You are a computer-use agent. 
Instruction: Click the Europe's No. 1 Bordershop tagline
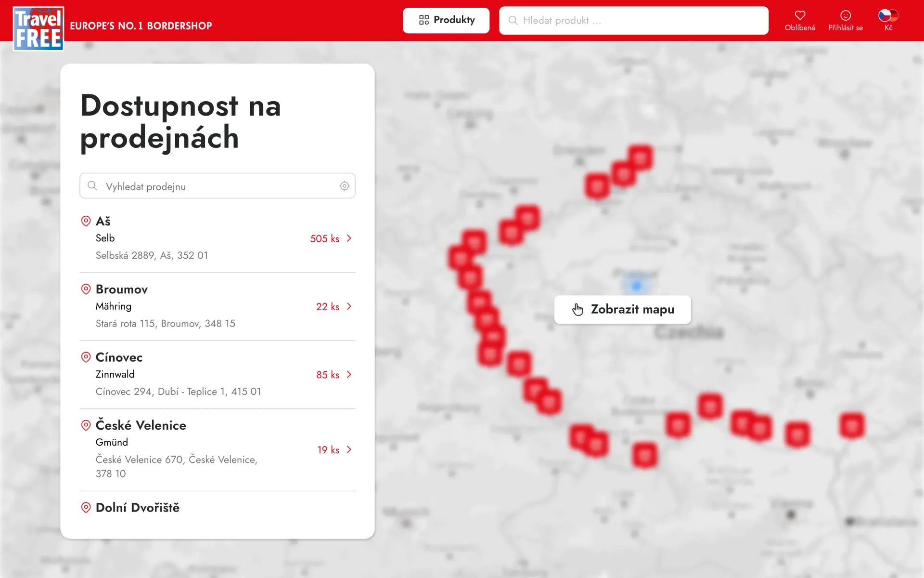point(141,26)
